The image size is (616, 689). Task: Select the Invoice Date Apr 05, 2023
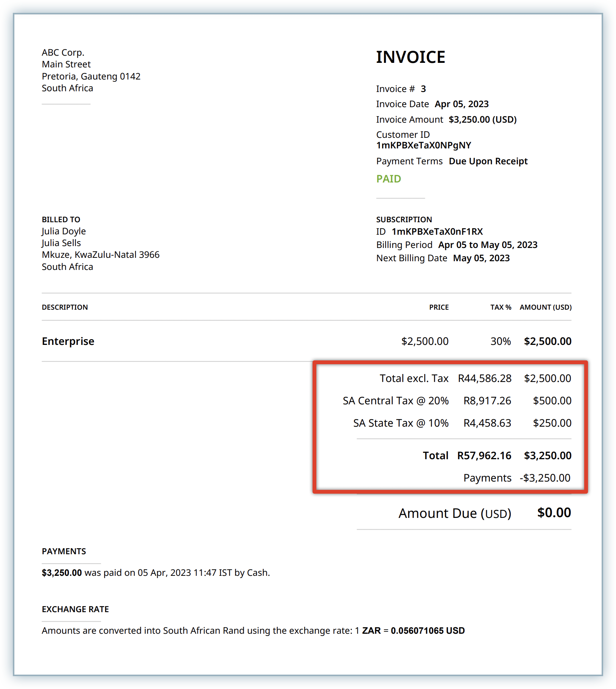tap(461, 104)
